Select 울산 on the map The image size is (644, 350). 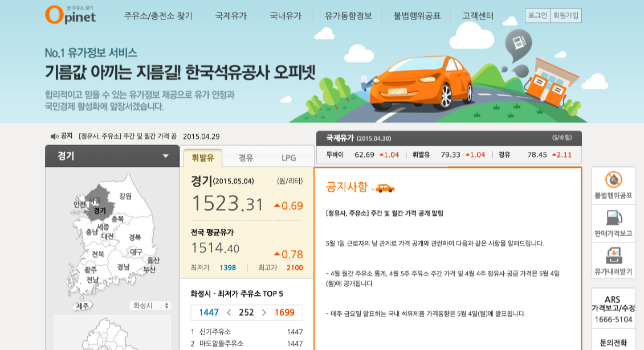tap(154, 260)
